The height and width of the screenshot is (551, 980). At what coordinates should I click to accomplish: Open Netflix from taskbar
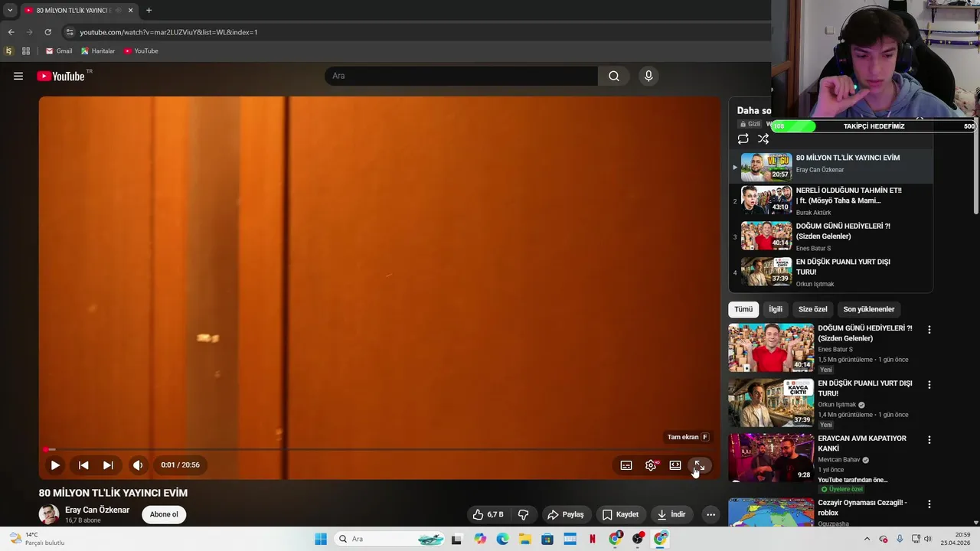click(592, 539)
